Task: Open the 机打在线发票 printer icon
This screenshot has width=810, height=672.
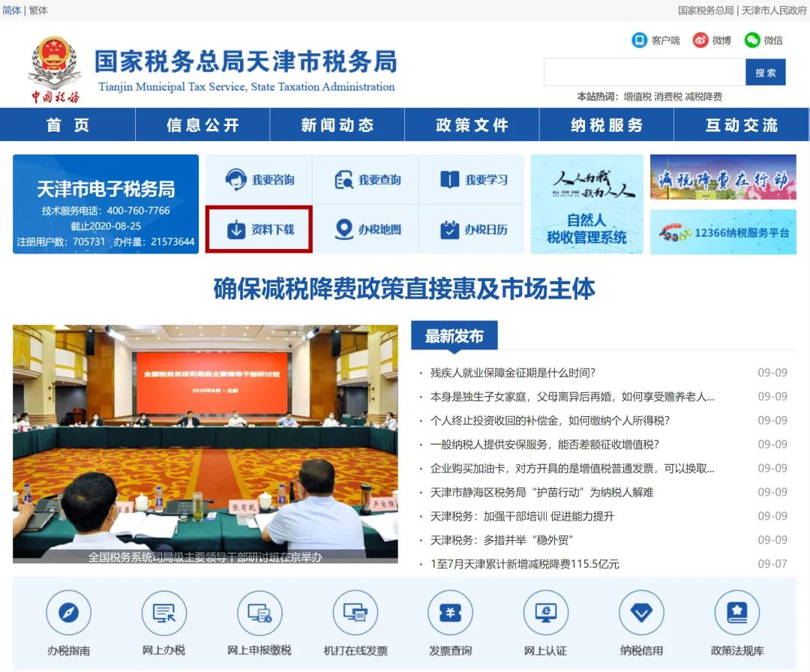Action: point(355,613)
